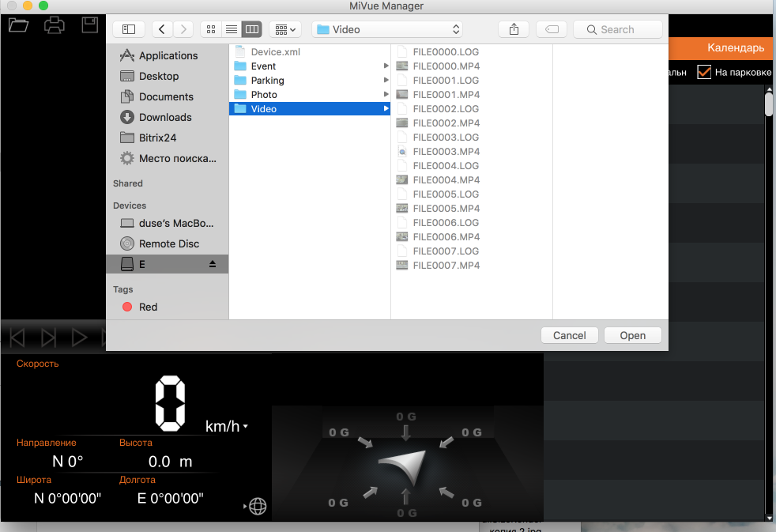Click the globe map icon
The height and width of the screenshot is (532, 776).
pyautogui.click(x=258, y=507)
